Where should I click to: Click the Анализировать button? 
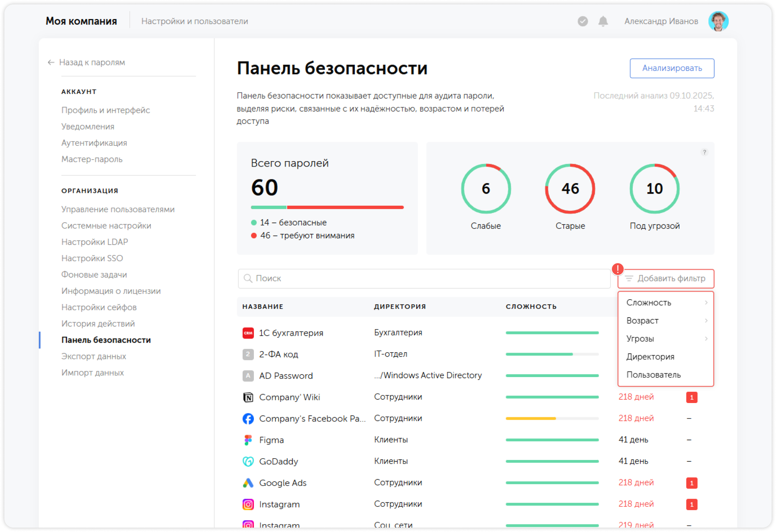coord(672,68)
